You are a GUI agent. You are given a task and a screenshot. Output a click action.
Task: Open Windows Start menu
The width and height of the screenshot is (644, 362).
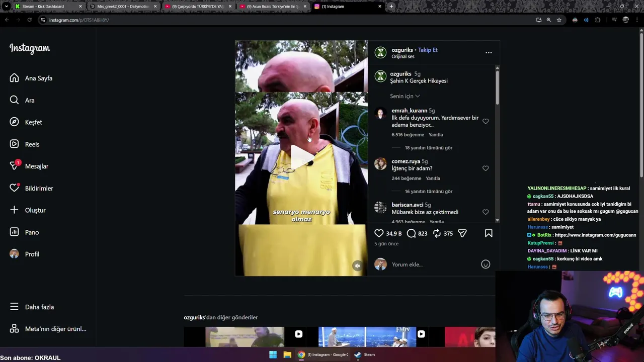[273, 354]
